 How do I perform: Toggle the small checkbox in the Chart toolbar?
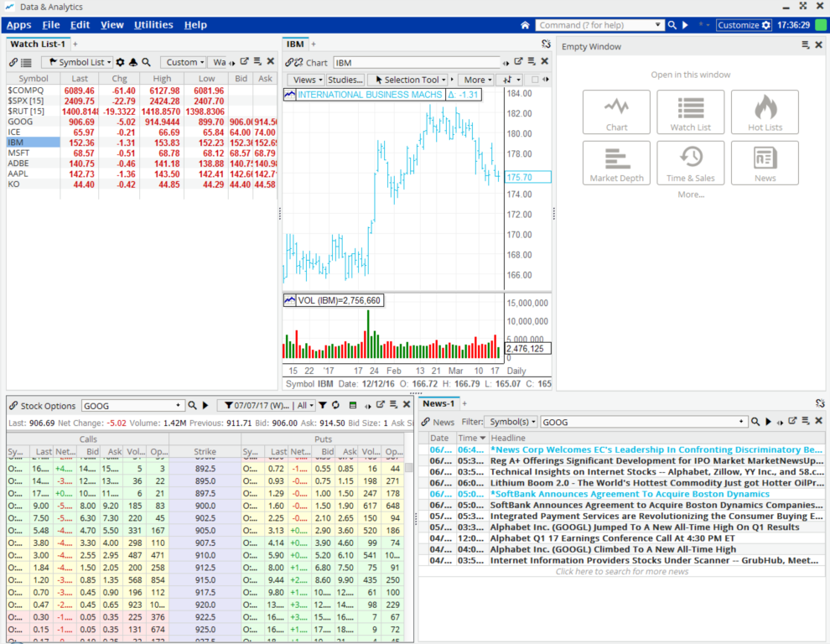(x=535, y=80)
